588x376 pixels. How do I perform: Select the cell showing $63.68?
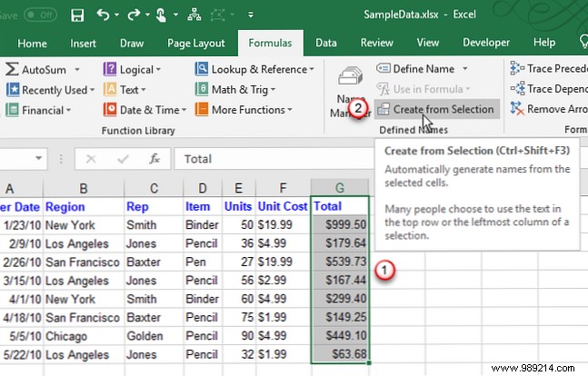(x=340, y=354)
